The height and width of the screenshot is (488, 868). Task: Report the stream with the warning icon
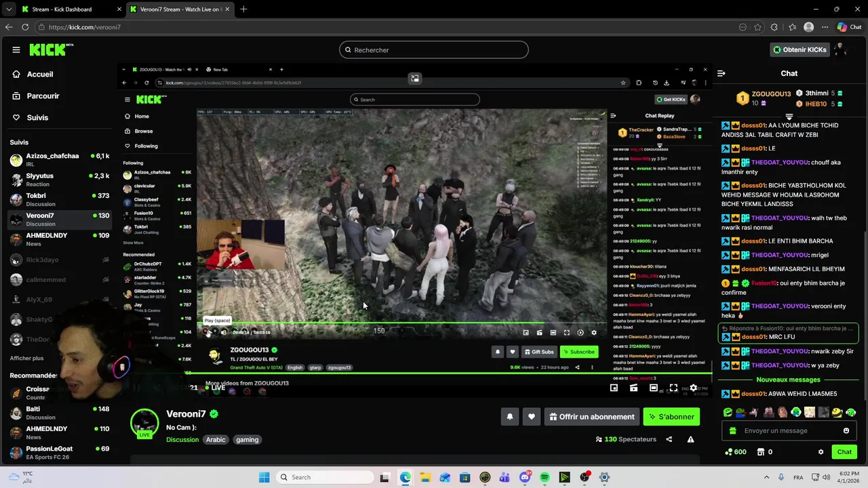click(690, 439)
